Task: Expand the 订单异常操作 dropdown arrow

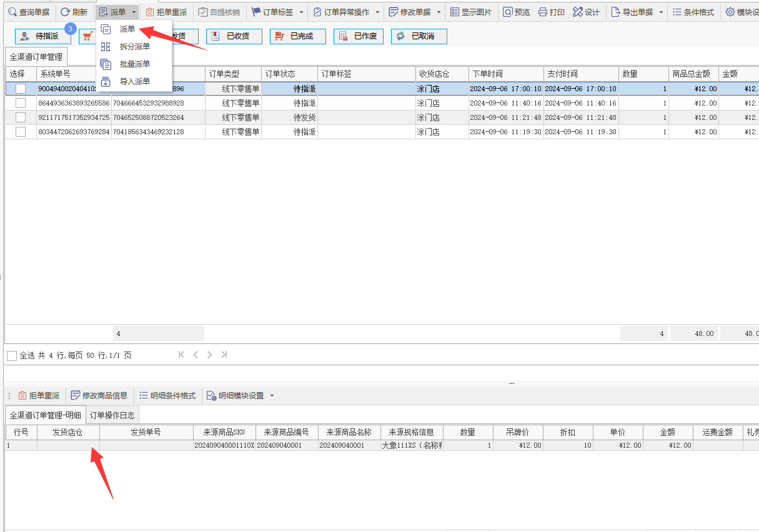Action: point(377,12)
